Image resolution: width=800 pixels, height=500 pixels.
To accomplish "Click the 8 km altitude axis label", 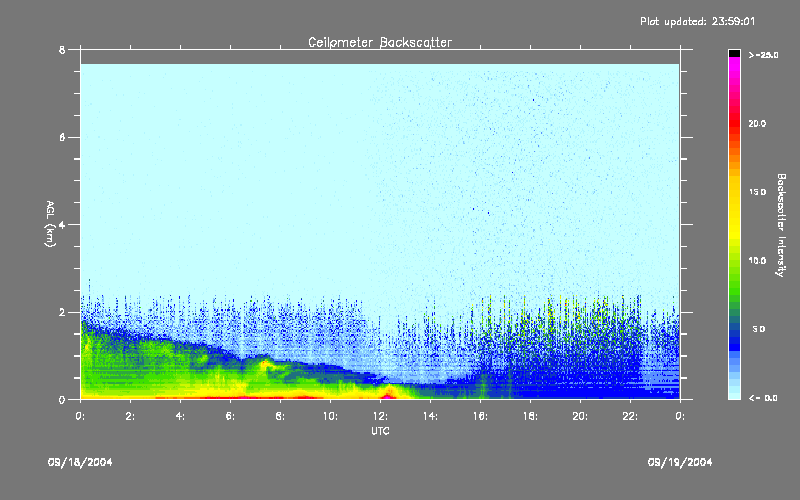I will click(x=62, y=50).
